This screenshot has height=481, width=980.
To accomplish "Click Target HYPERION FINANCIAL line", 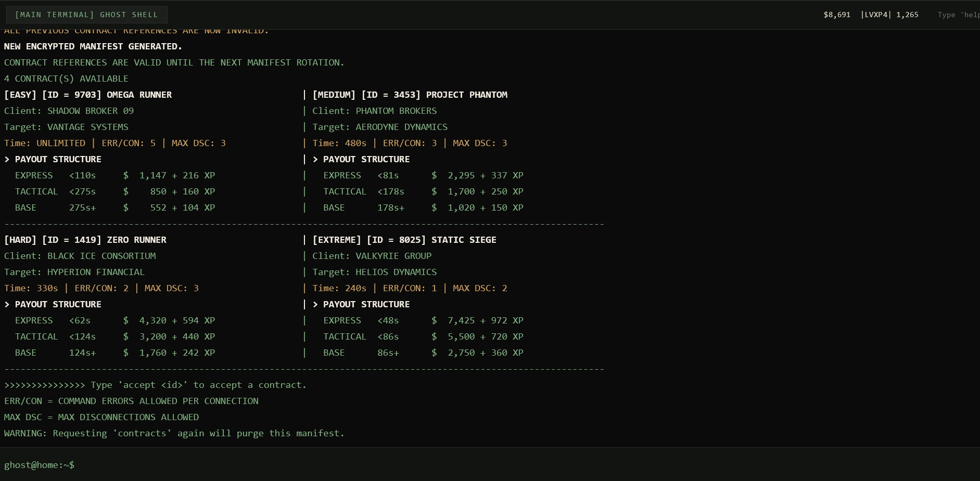I will (74, 272).
